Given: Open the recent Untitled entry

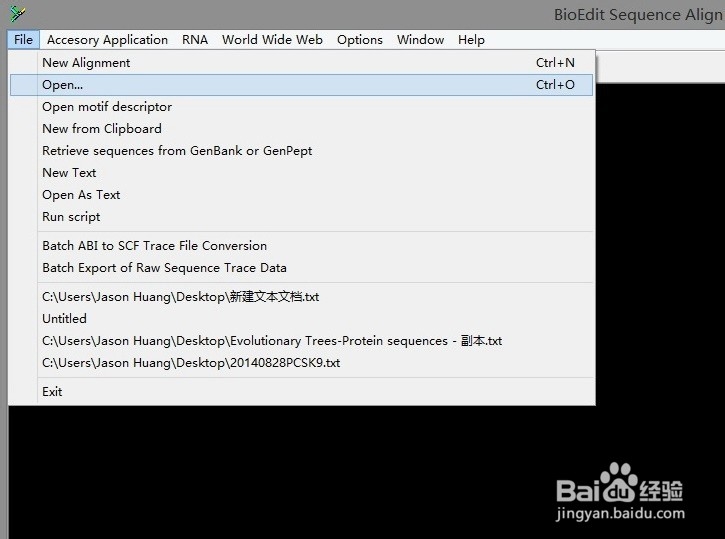Looking at the screenshot, I should (301, 319).
